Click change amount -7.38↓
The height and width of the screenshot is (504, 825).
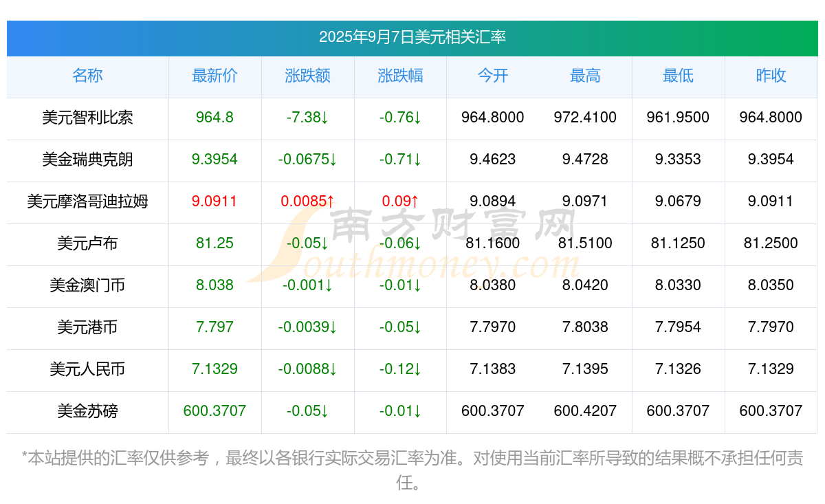tap(307, 118)
